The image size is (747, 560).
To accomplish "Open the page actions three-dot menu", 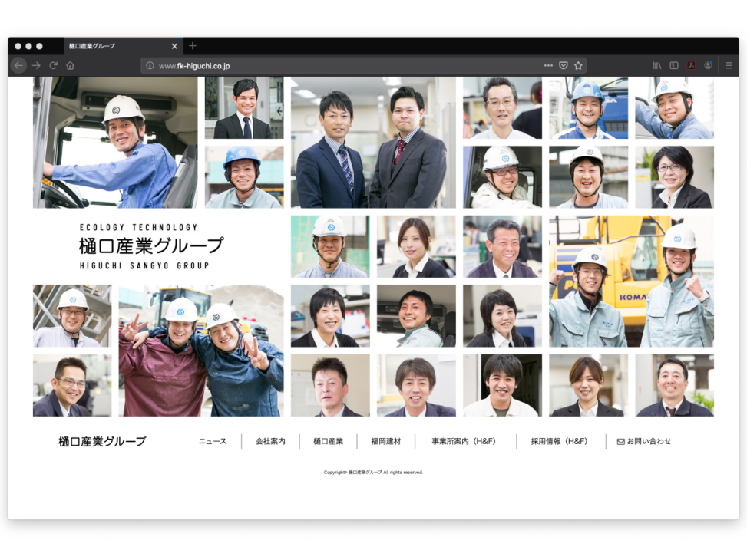I will click(x=548, y=66).
